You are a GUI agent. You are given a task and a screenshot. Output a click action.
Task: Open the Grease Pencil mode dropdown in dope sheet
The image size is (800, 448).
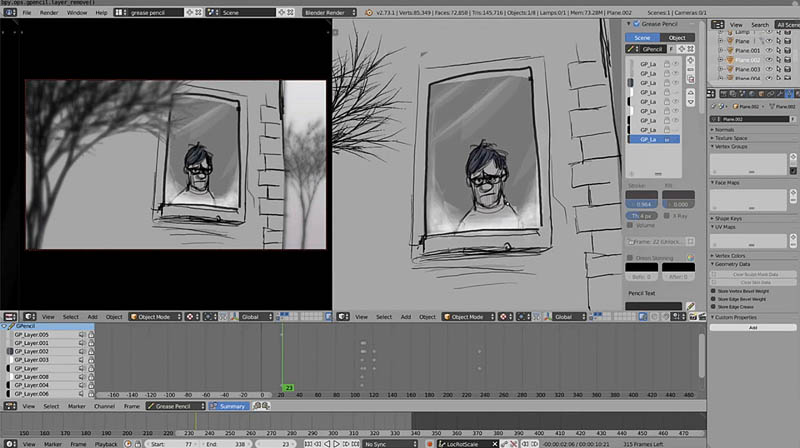tap(174, 406)
